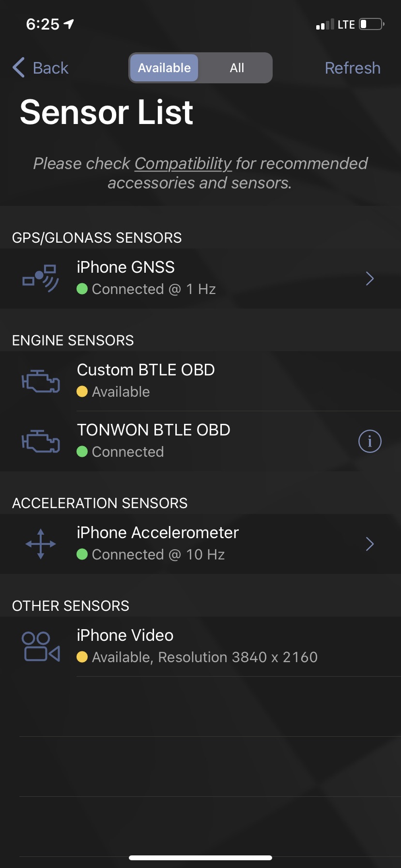Viewport: 401px width, 868px height.
Task: Refresh the sensor list
Action: click(353, 68)
